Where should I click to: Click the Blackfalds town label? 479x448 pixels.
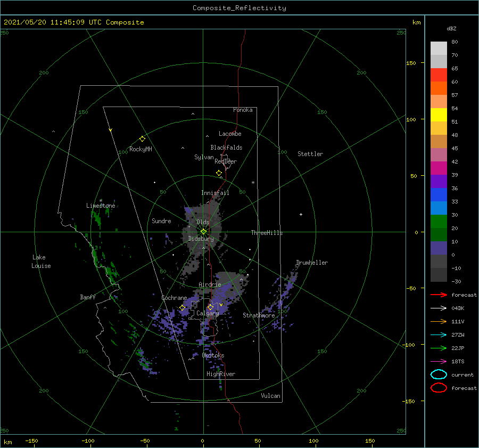click(226, 148)
